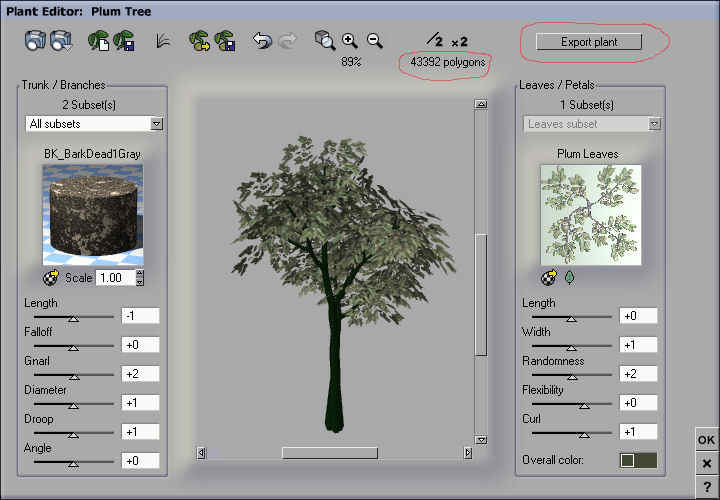Expand the Leaves subset dropdown

pyautogui.click(x=655, y=123)
